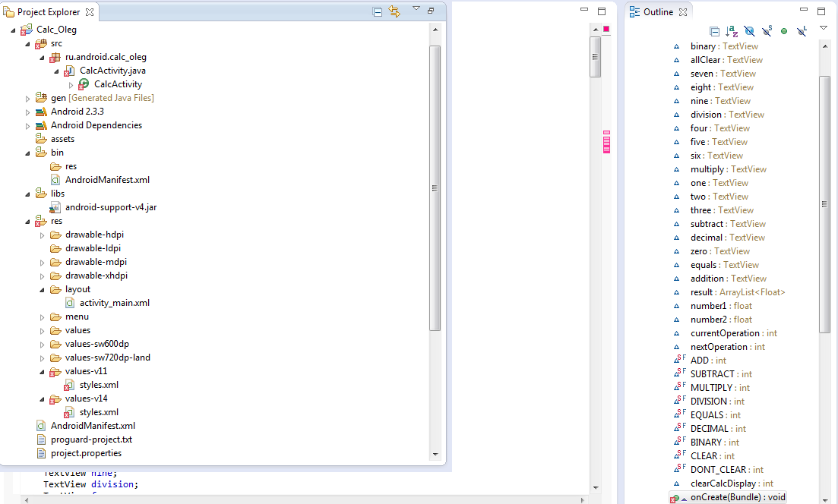Click the Outline panel vertical scrollbar thumb
The width and height of the screenshot is (838, 504).
824,204
